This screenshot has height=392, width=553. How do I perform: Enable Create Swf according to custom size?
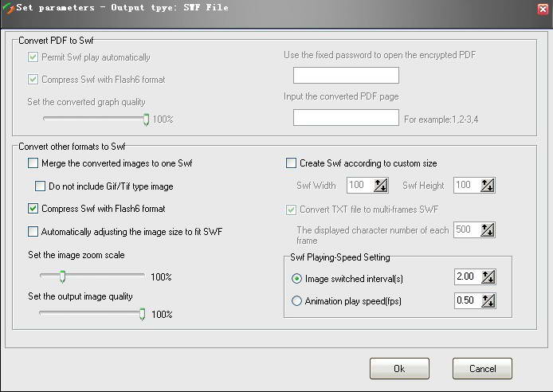292,163
